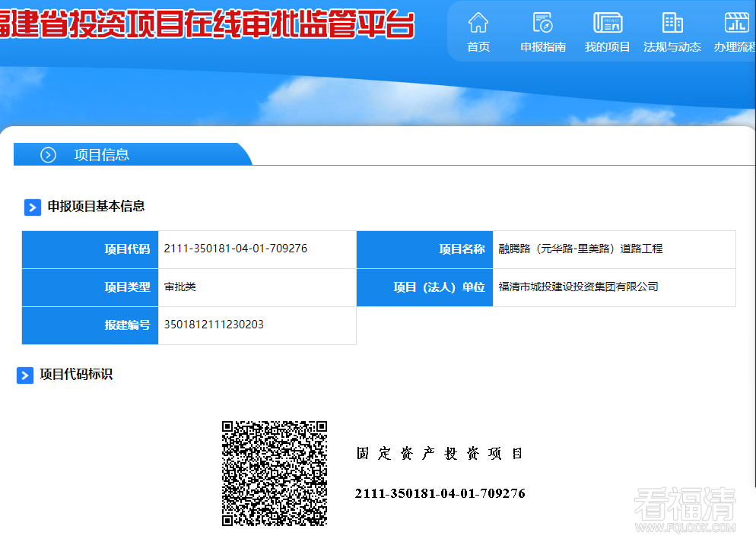756x548 pixels.
Task: Click arrow icon next to 申报项目基本信息
Action: (33, 207)
